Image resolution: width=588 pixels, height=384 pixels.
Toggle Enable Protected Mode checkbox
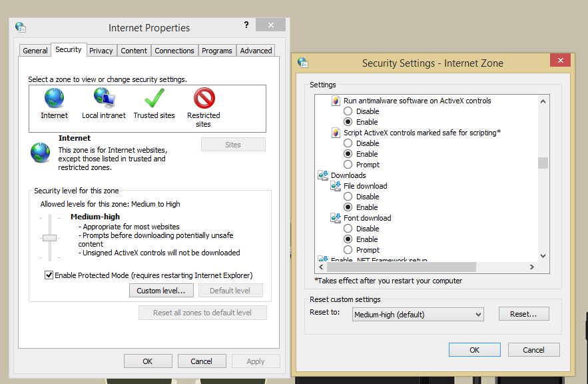(49, 275)
